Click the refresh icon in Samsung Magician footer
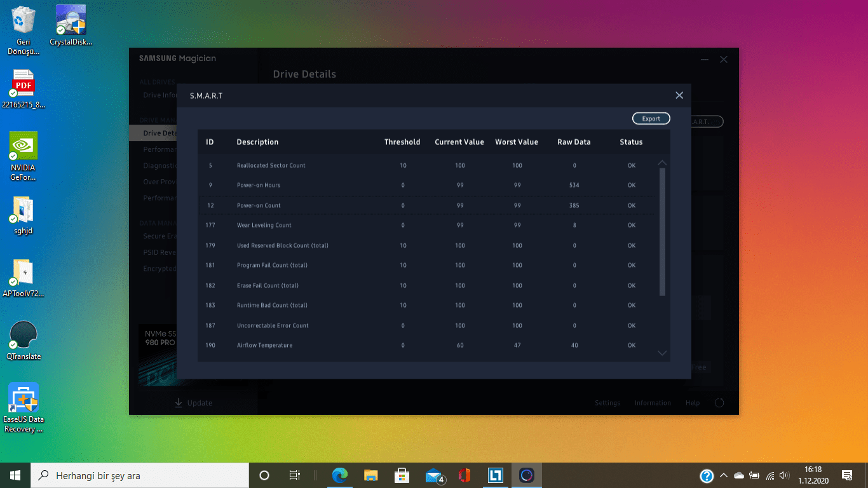Image resolution: width=868 pixels, height=488 pixels. coord(719,403)
